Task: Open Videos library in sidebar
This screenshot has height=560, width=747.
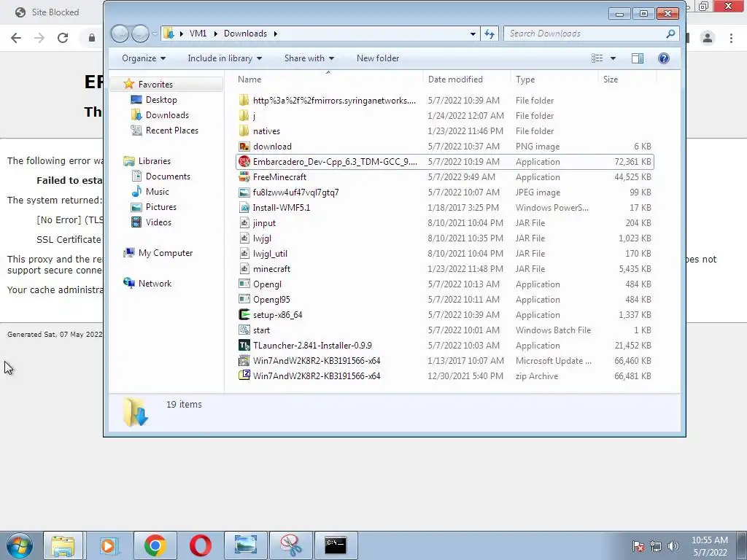Action: 158,222
